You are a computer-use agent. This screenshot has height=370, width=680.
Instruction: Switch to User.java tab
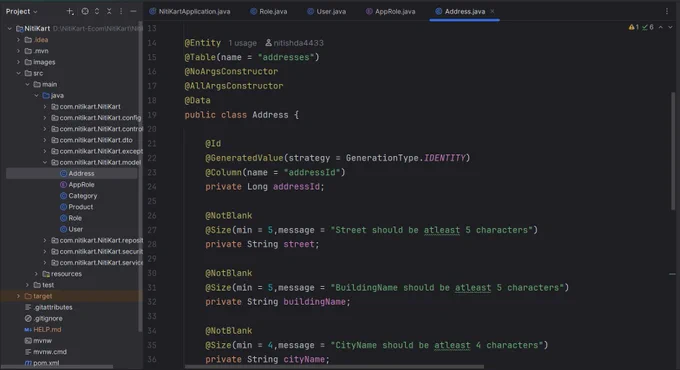point(326,11)
